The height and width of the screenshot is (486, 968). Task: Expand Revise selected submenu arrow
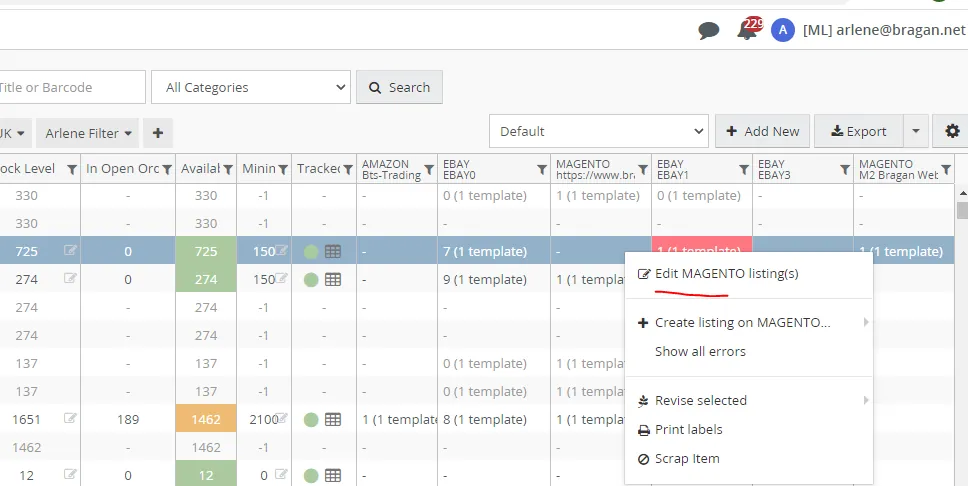point(866,400)
